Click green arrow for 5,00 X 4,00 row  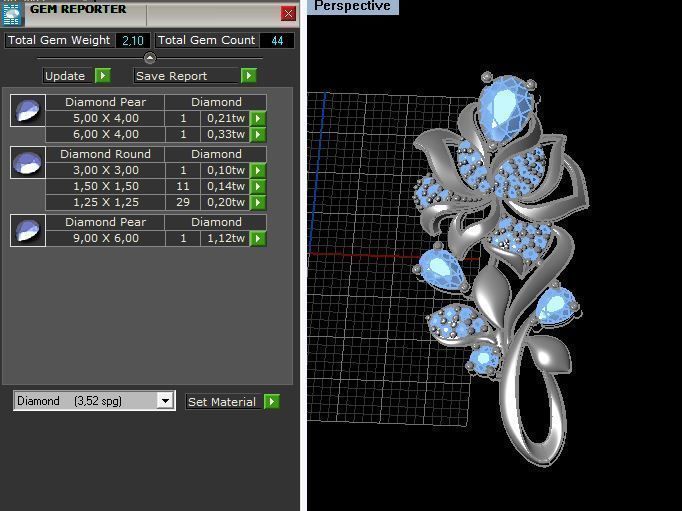258,118
